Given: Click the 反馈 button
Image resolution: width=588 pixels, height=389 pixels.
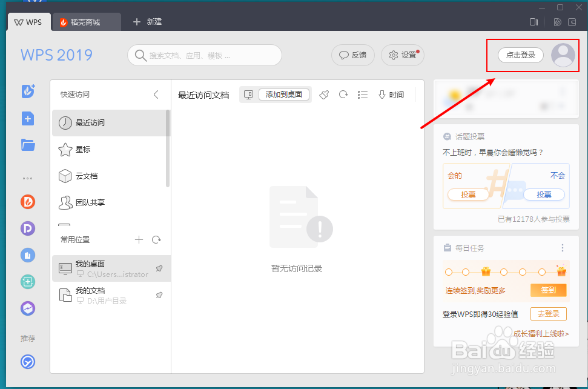Looking at the screenshot, I should click(353, 55).
